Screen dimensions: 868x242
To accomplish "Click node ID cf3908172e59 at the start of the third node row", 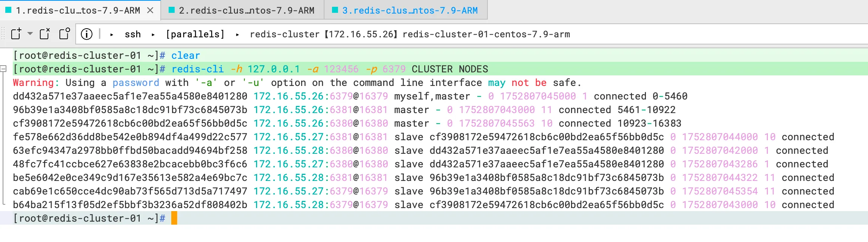I will [130, 123].
